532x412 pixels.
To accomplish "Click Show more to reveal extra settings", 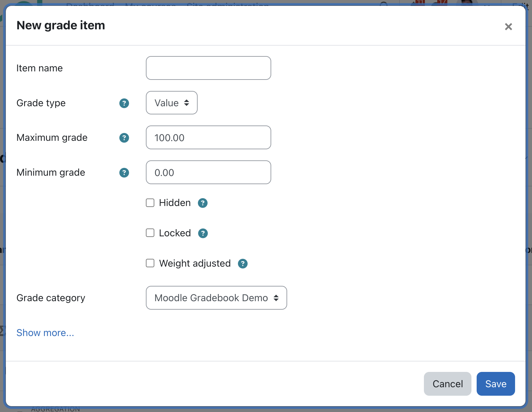I will (45, 333).
